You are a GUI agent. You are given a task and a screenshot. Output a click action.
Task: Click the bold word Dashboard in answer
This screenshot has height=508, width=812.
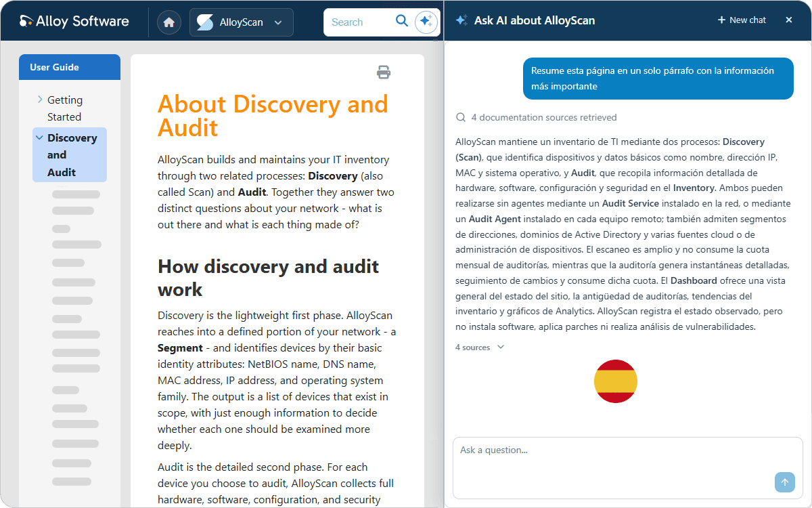point(694,280)
